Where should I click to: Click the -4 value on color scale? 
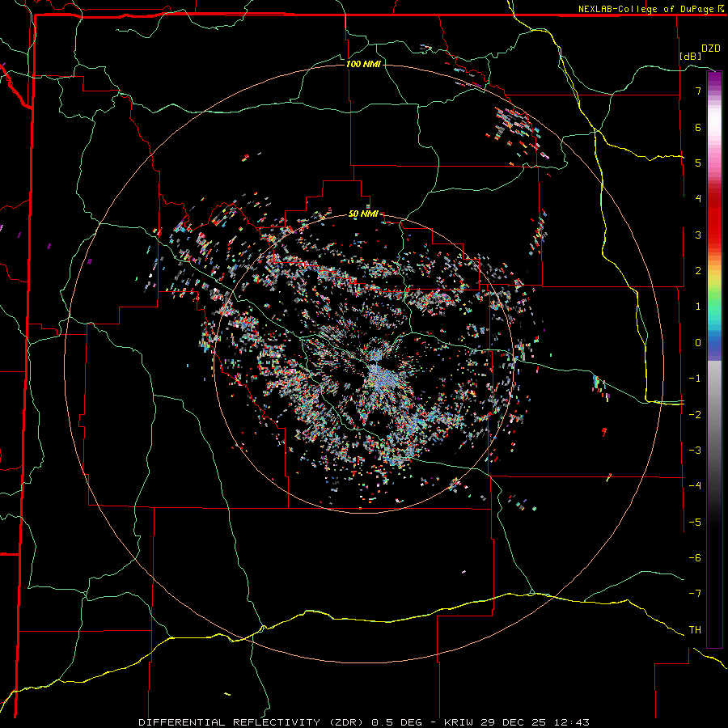pyautogui.click(x=695, y=485)
